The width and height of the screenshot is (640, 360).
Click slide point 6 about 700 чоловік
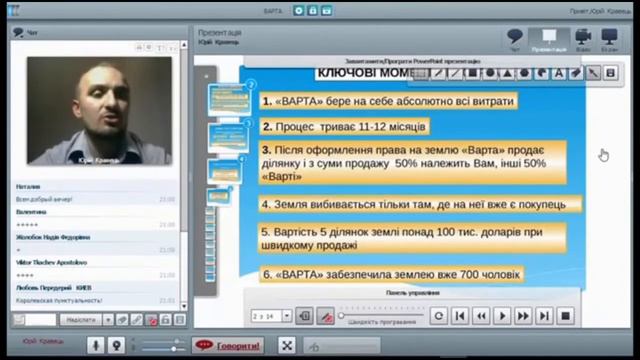(x=391, y=274)
